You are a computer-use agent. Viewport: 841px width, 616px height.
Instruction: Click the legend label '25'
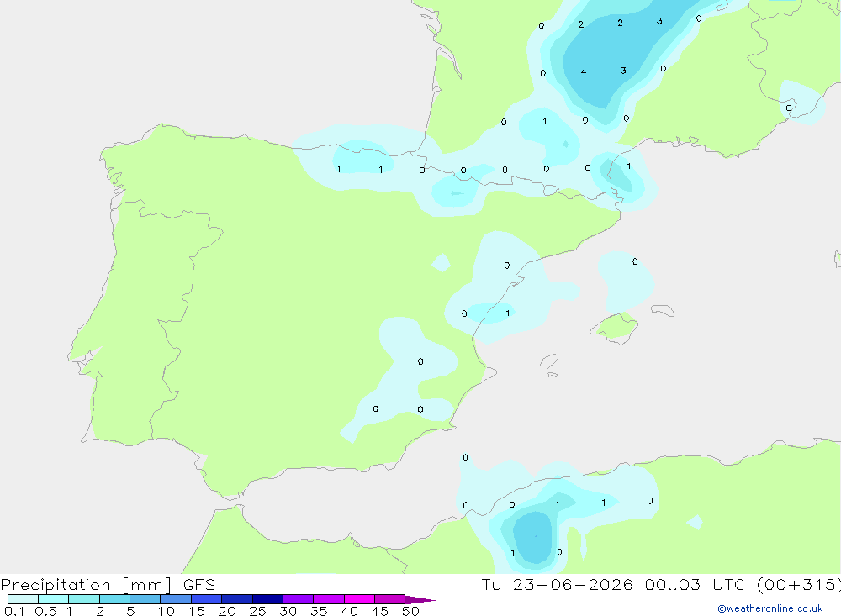[x=257, y=611]
